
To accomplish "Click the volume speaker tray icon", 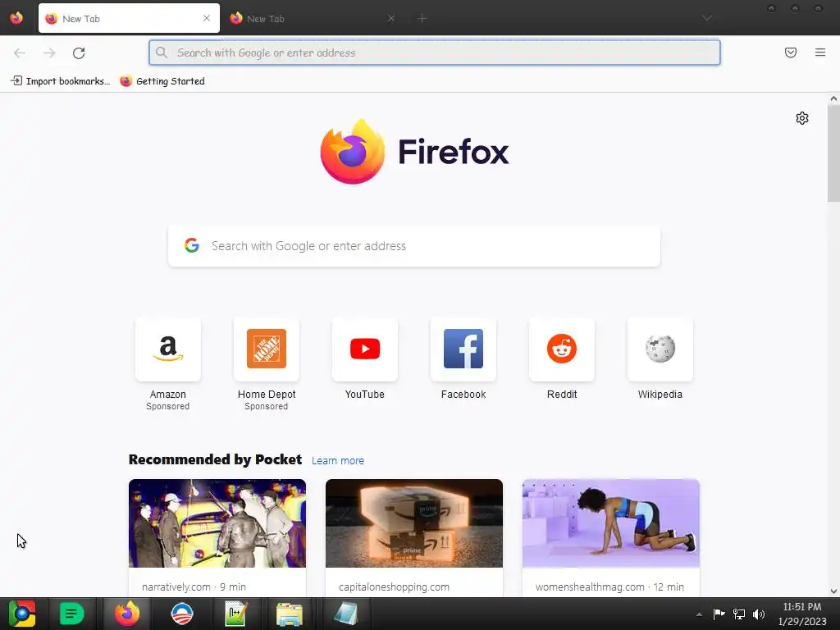I will pos(759,614).
